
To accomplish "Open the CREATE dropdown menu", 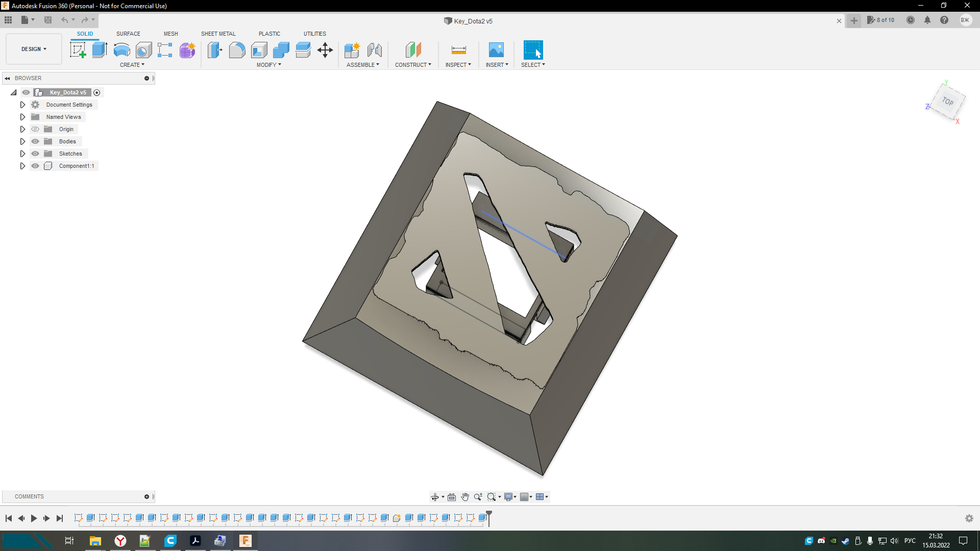I will [132, 65].
